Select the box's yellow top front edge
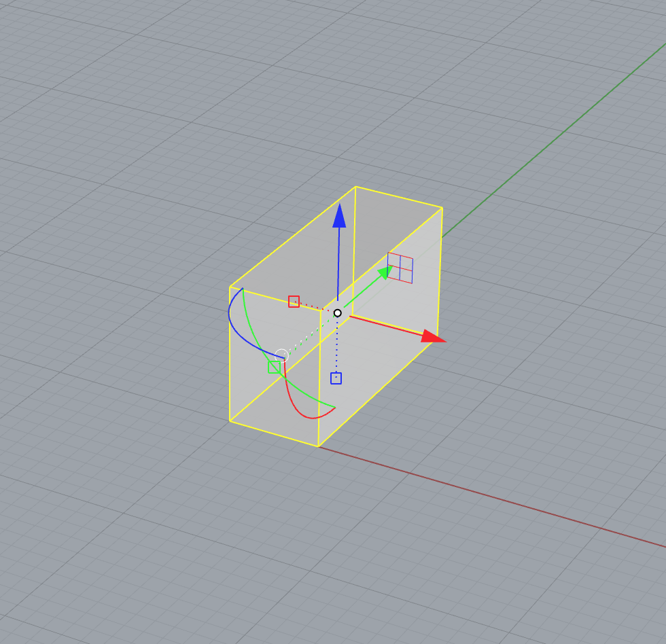 tap(275, 298)
